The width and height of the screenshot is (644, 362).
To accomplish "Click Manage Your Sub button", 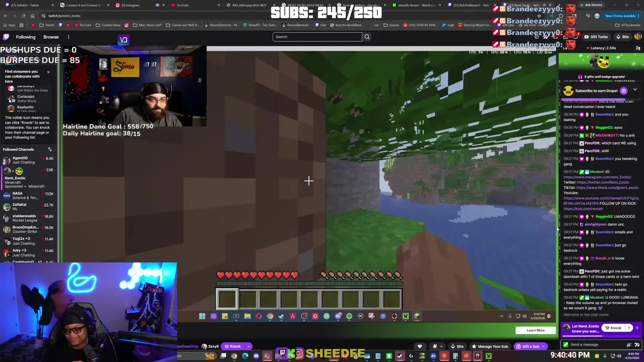I will pyautogui.click(x=489, y=346).
